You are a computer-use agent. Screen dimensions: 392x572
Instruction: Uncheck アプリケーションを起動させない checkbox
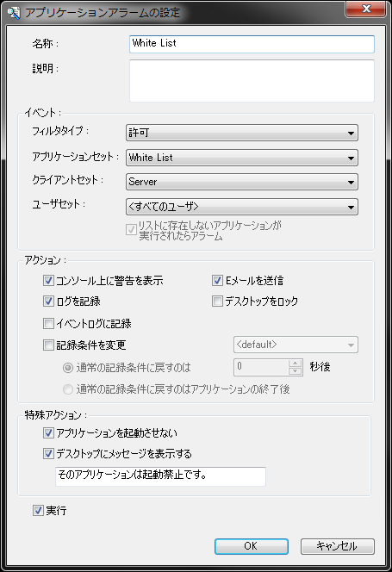(48, 433)
